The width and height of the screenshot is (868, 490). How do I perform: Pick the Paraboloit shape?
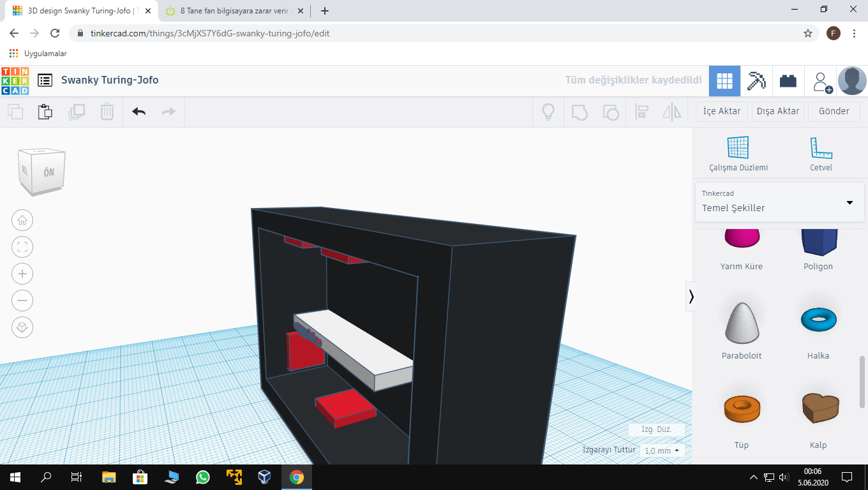click(742, 330)
